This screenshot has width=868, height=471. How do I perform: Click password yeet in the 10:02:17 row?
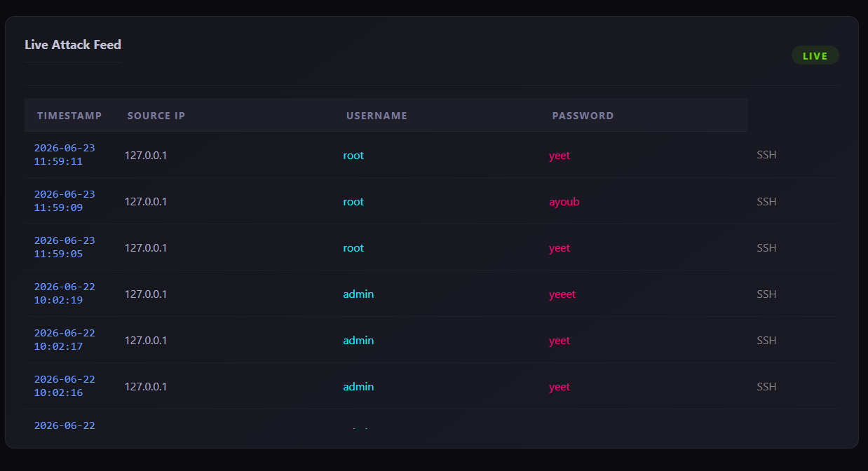click(x=560, y=341)
